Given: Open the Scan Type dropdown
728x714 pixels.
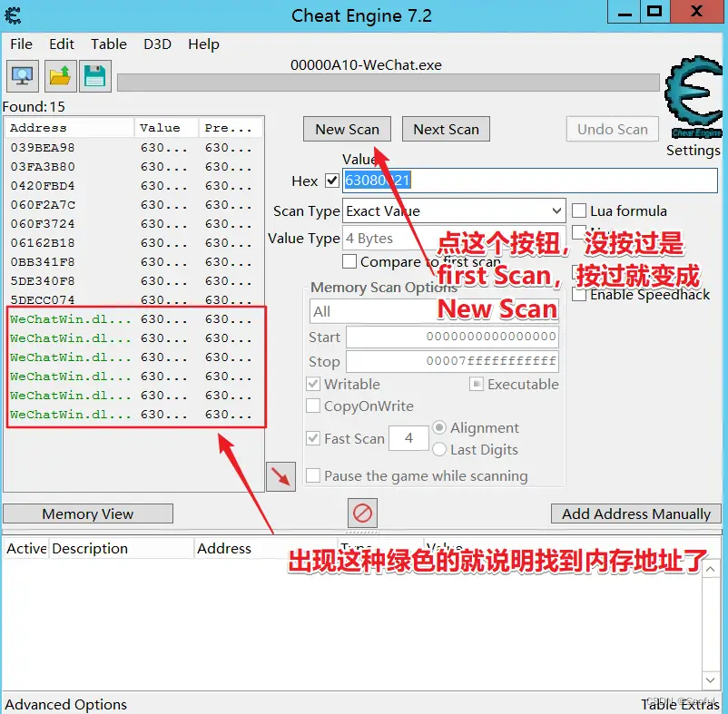Looking at the screenshot, I should (x=454, y=210).
